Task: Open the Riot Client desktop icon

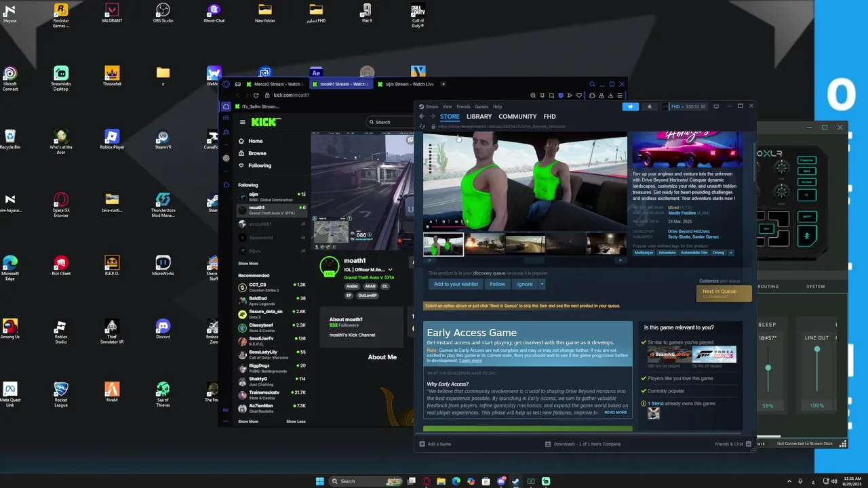Action: tap(61, 266)
